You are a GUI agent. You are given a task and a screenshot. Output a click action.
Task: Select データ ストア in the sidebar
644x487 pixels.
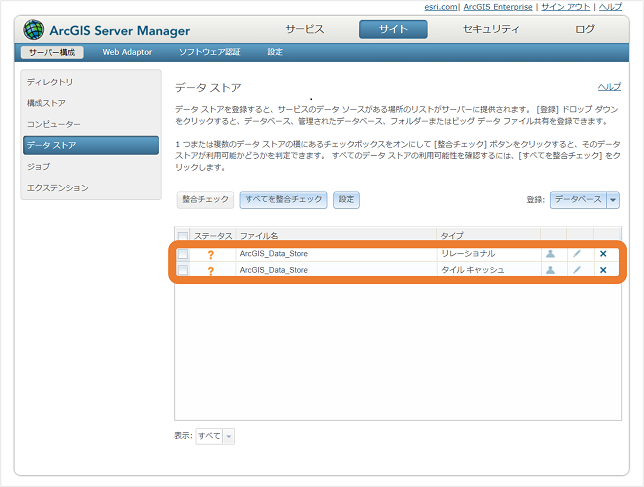(x=91, y=145)
